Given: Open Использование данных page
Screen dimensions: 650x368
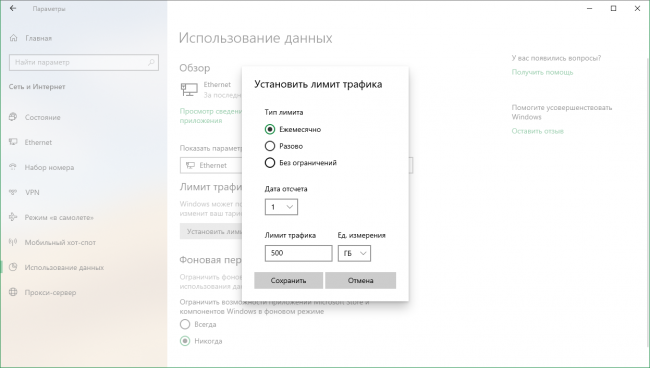Looking at the screenshot, I should point(64,267).
